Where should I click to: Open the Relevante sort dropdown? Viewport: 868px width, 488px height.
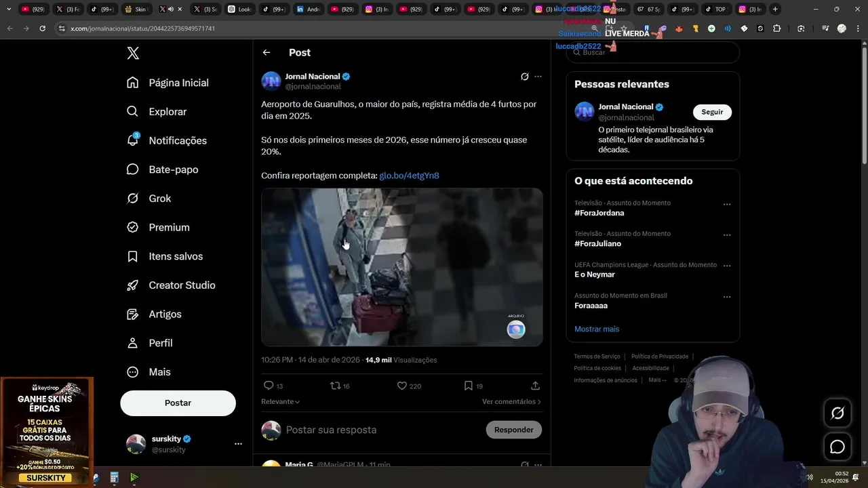click(281, 401)
